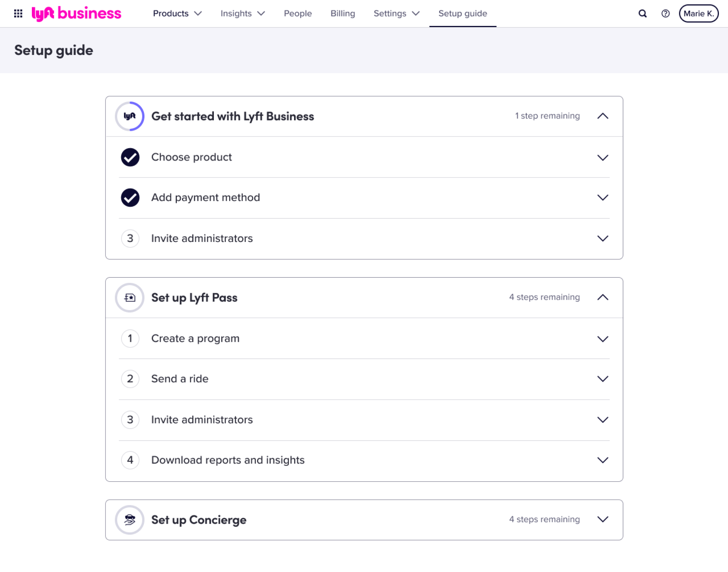Open the help question mark icon
Image resolution: width=728 pixels, height=572 pixels.
click(665, 14)
